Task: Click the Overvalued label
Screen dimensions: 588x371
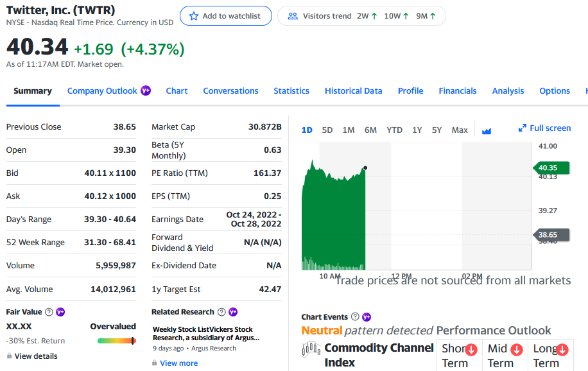Action: tap(113, 326)
